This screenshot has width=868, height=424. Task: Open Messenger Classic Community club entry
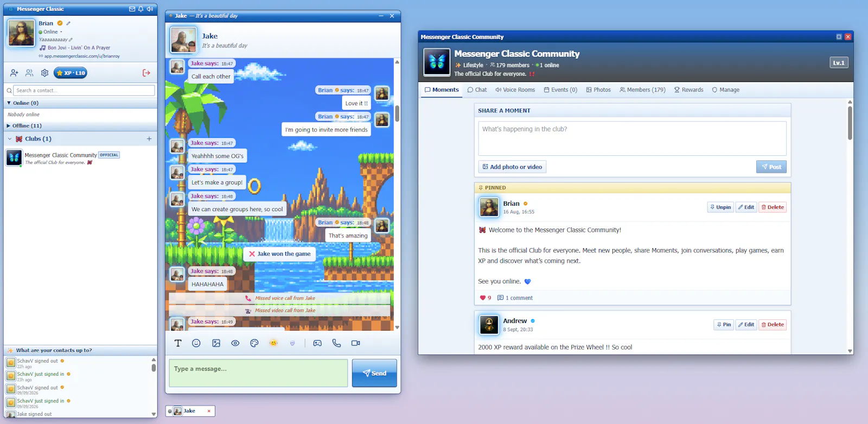(x=80, y=158)
